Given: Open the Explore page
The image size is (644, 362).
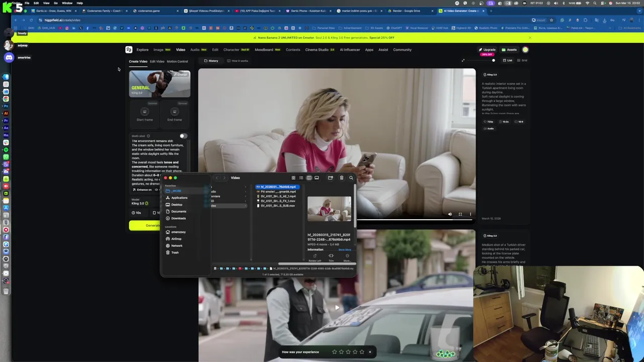Looking at the screenshot, I should [x=142, y=50].
